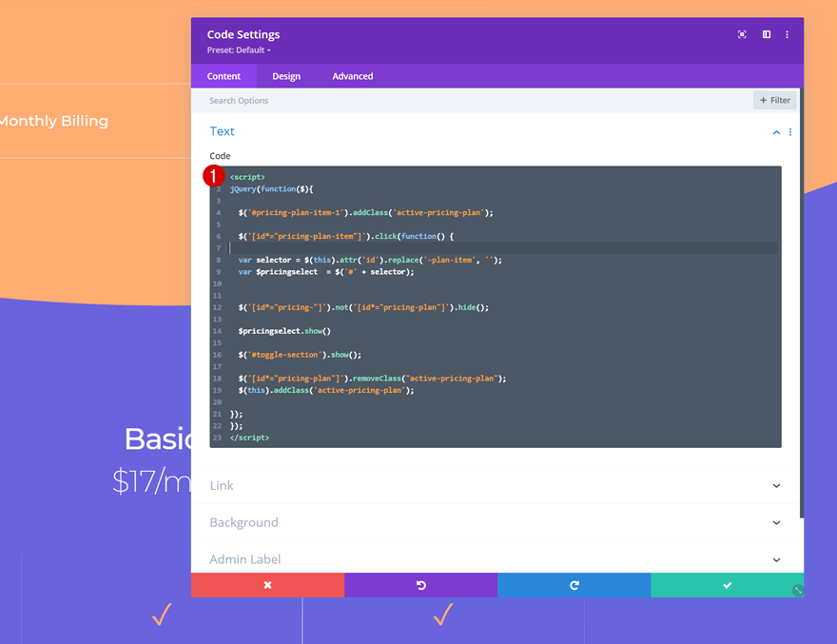
Task: Click the Monthly Billing text on the page
Action: click(x=53, y=121)
